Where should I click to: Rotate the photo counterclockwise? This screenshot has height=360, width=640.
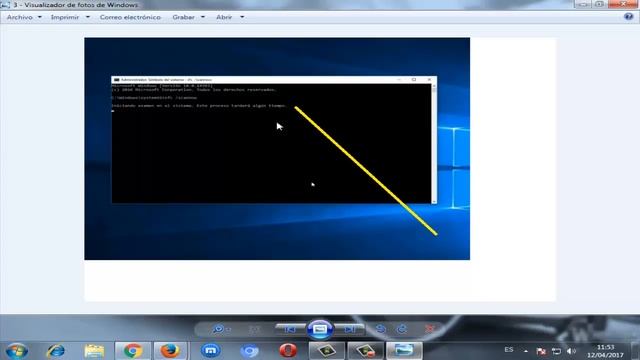(380, 329)
